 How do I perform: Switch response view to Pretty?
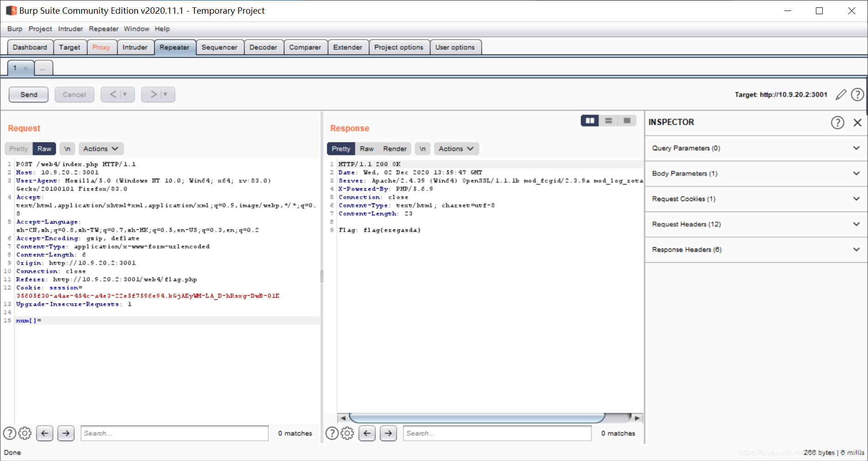pos(341,148)
